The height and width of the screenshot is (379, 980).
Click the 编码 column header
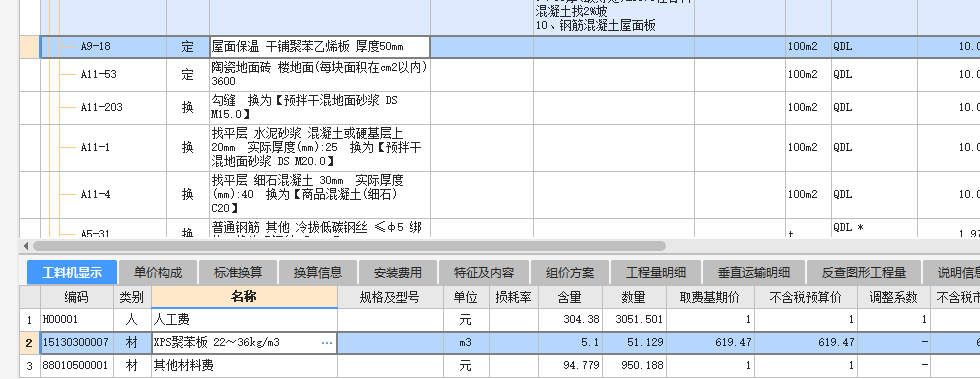pos(76,296)
